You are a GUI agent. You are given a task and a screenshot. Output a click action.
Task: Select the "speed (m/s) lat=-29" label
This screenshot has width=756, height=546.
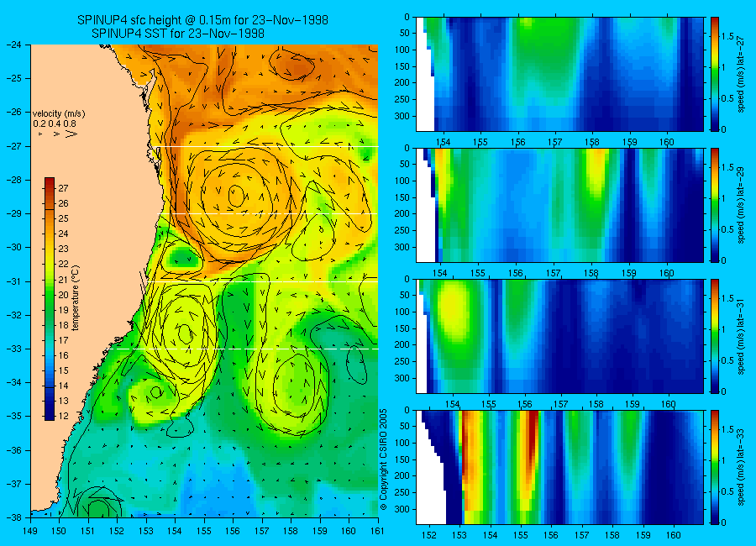[742, 205]
